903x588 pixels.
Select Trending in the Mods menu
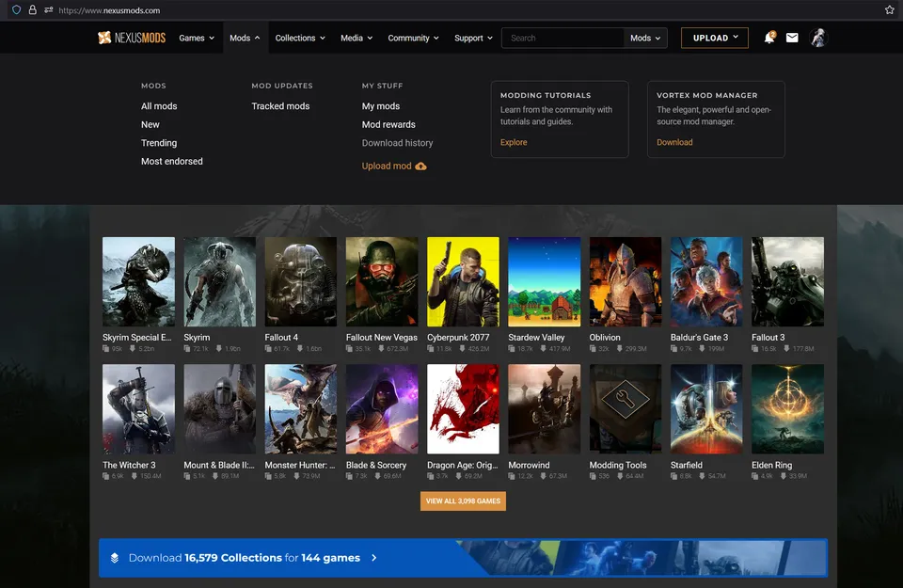point(159,143)
